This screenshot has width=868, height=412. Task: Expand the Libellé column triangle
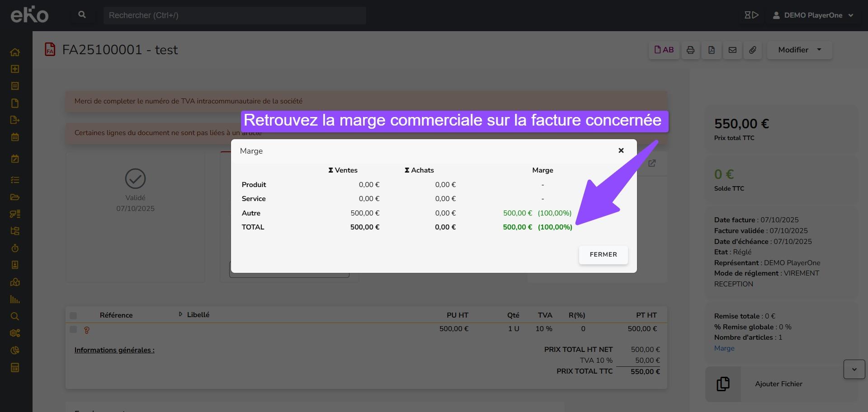coord(180,314)
